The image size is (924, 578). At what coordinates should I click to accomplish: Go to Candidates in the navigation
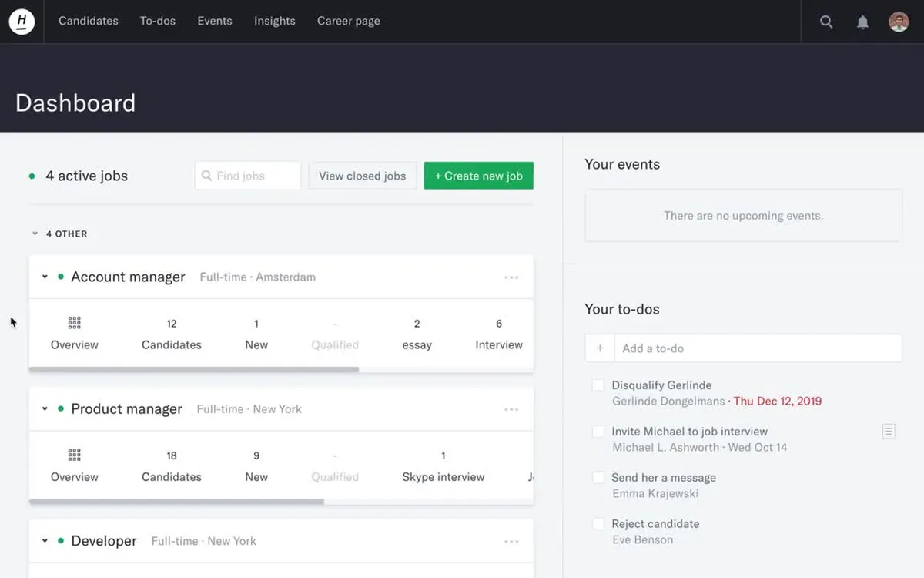89,21
